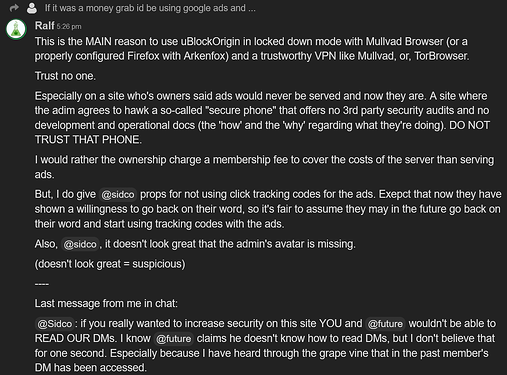Screen dimensions: 507x375
Task: Select the @Sidco mention starting the last paragraph
Action: 55,324
